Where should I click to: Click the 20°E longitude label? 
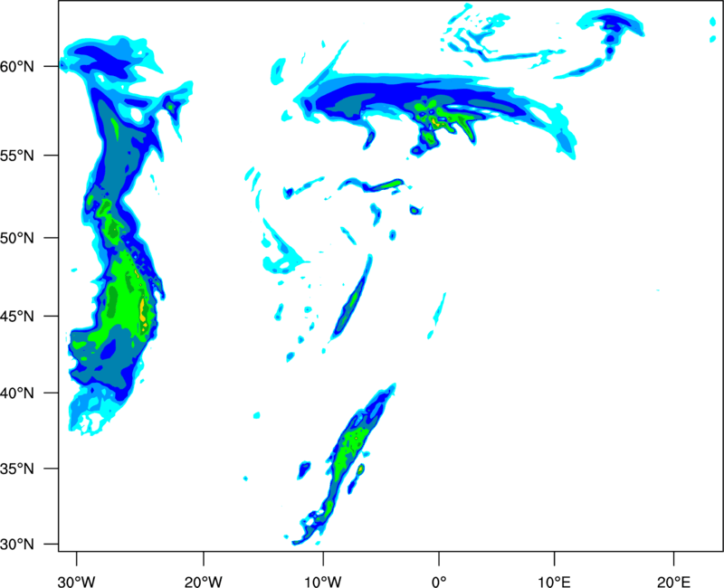click(x=673, y=582)
